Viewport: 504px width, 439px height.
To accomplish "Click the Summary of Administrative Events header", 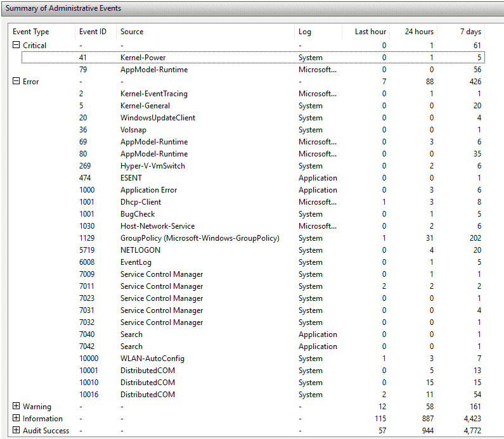I will [63, 8].
